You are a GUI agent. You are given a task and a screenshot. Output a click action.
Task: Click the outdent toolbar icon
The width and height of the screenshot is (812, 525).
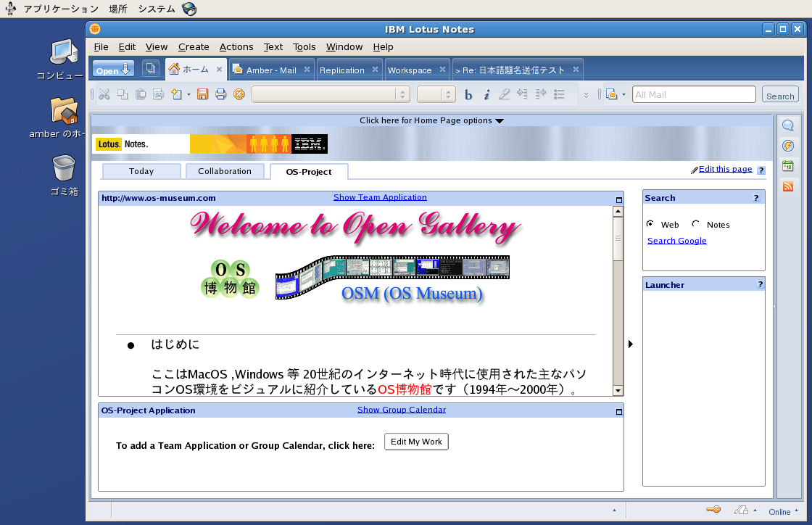[541, 94]
